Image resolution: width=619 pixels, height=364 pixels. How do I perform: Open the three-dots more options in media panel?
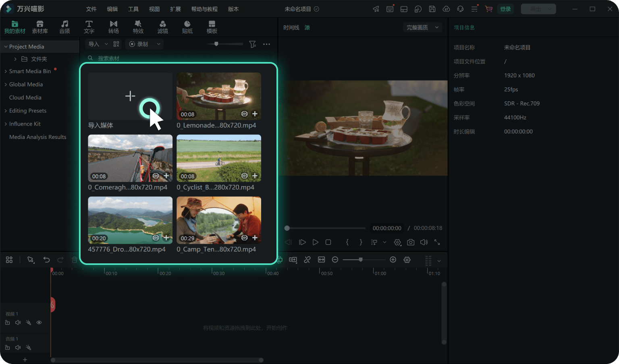point(266,44)
